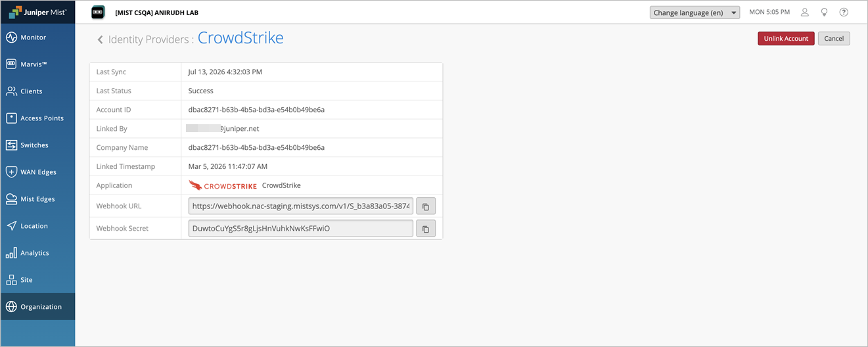Open the Marvis menu item
The image size is (868, 347).
point(37,64)
